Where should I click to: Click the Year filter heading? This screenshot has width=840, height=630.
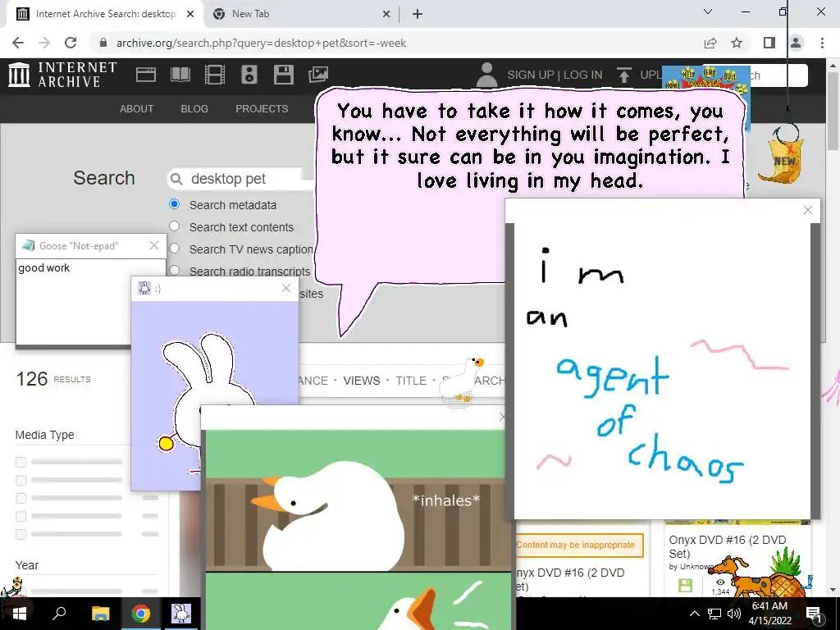(x=27, y=565)
